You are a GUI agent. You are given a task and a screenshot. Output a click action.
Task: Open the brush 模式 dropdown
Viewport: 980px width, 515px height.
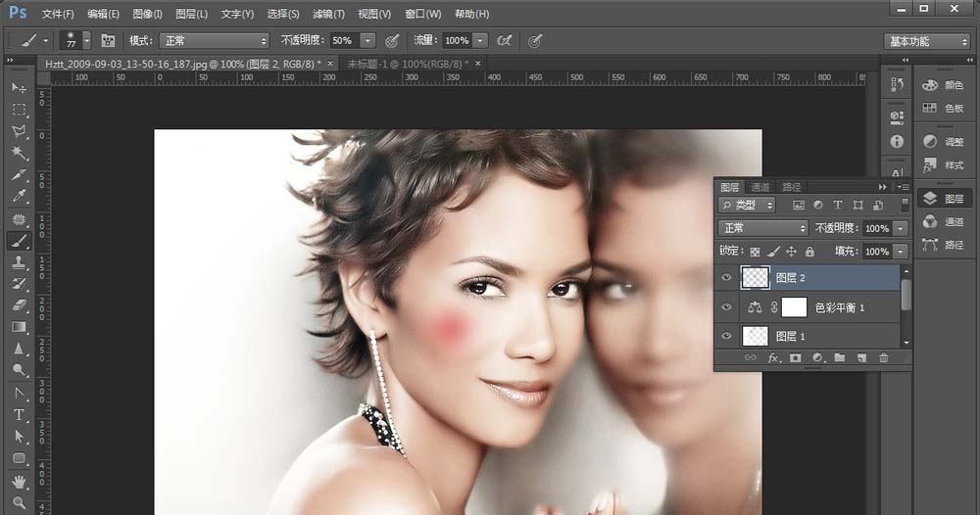[x=214, y=41]
